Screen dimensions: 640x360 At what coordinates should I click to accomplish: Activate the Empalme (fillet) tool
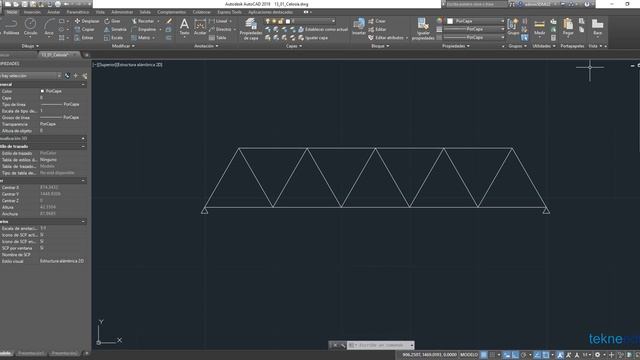pos(144,29)
